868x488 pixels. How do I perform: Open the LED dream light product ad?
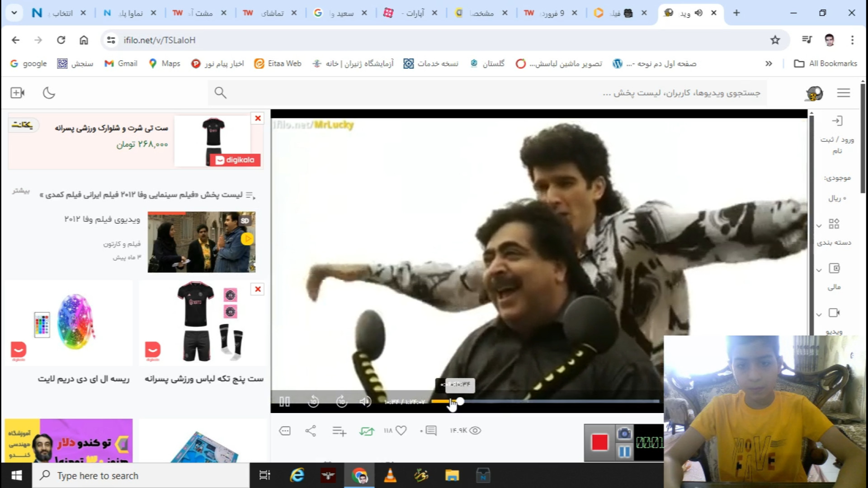coord(68,323)
